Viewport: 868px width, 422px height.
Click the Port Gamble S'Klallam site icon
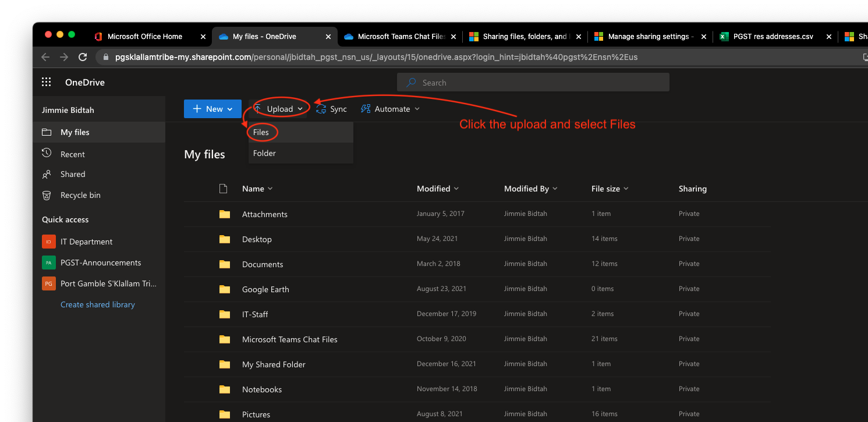tap(49, 283)
